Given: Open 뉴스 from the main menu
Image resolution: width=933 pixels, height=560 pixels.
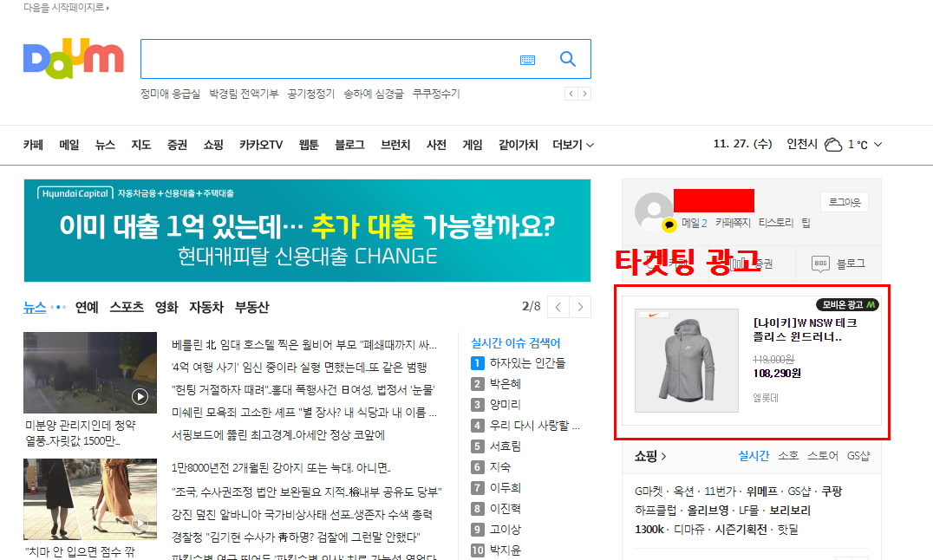Looking at the screenshot, I should click(105, 145).
